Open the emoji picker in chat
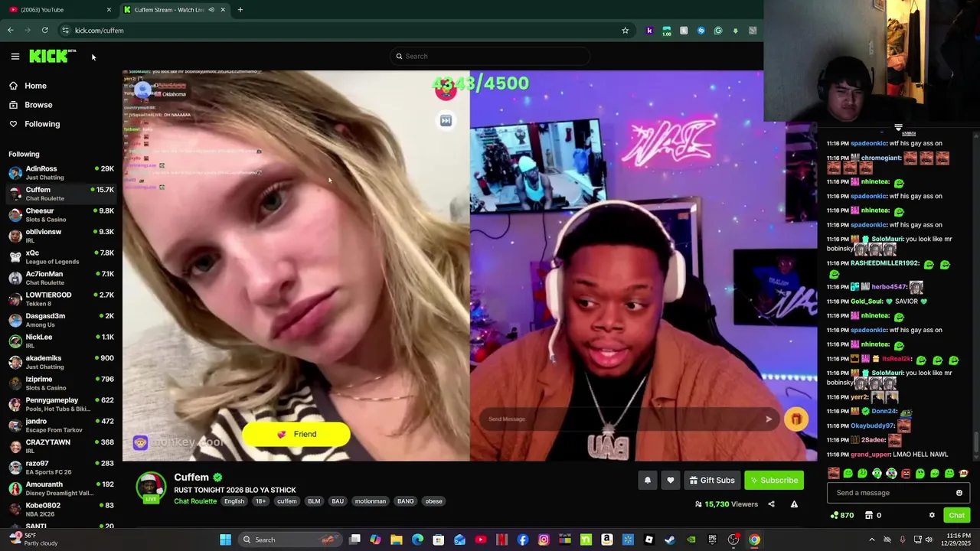 [x=959, y=493]
